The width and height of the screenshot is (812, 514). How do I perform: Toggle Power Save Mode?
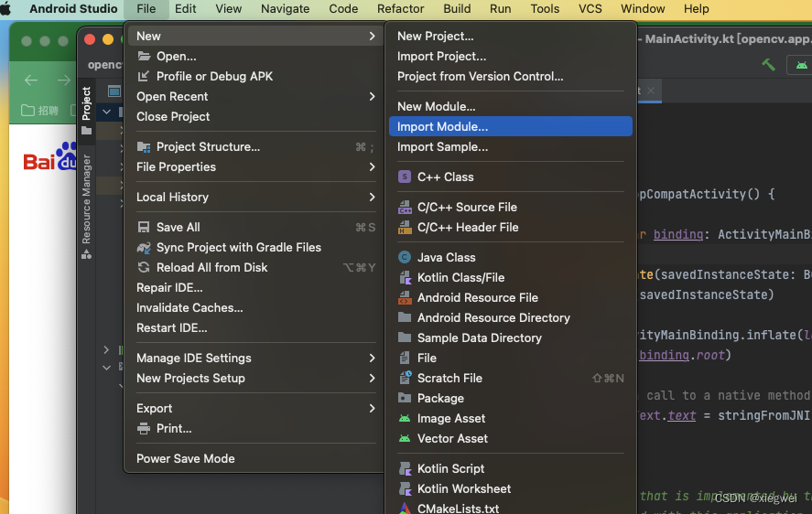pos(256,458)
